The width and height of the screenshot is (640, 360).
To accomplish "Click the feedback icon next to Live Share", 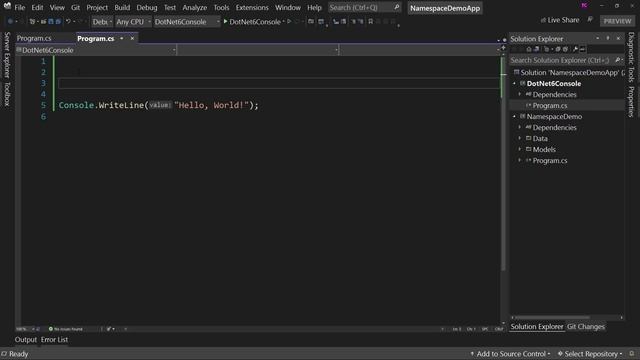I will click(590, 20).
